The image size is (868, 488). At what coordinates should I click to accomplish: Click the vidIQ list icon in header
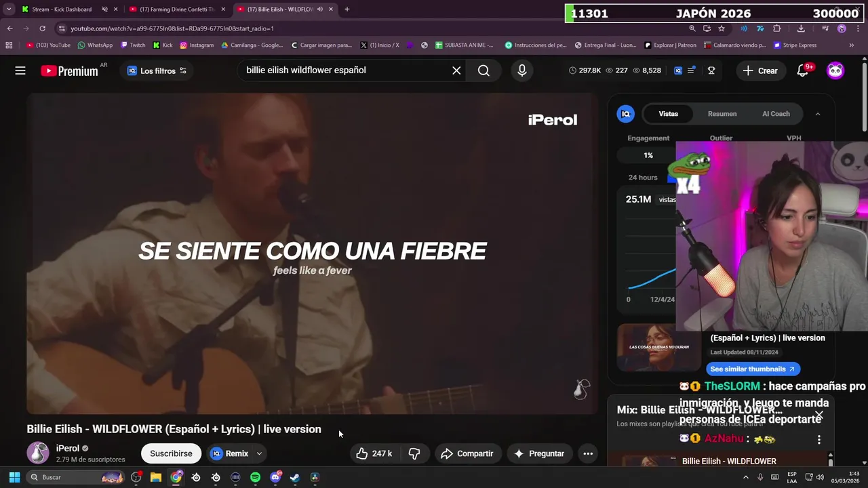click(691, 70)
